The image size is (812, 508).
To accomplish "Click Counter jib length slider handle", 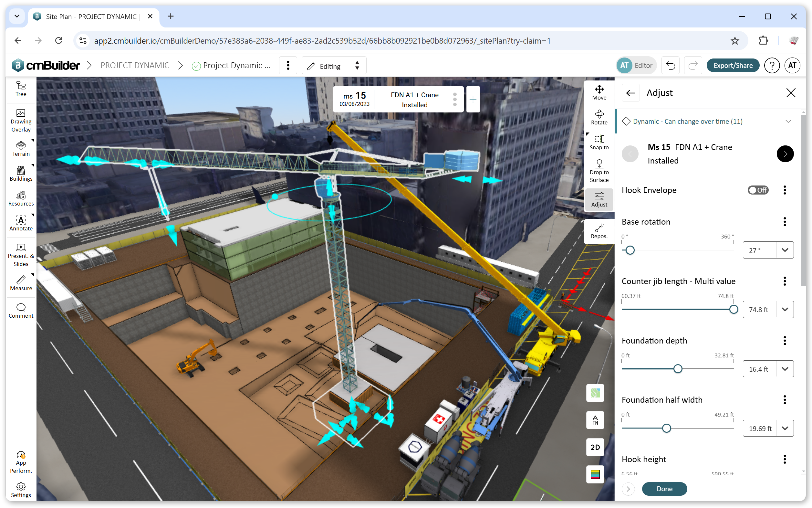I will tap(734, 310).
